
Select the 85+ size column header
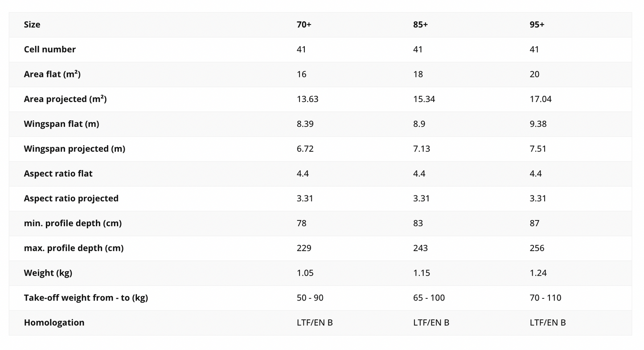420,24
